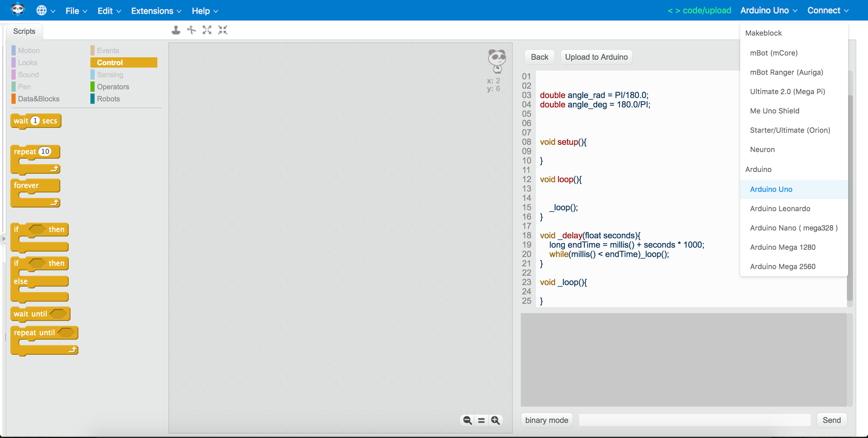Viewport: 868px width, 438px height.
Task: Switch to the Scripts tab
Action: 24,31
